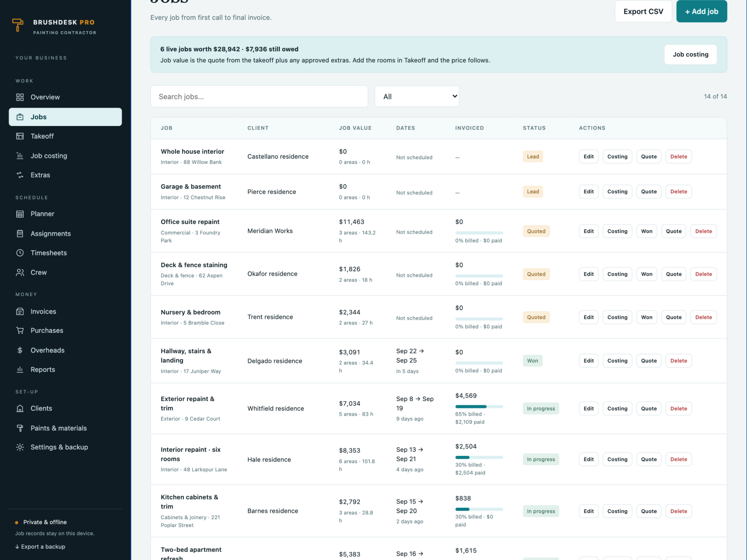Mark Deck & fence staining as Won
The width and height of the screenshot is (747, 560).
click(x=647, y=274)
